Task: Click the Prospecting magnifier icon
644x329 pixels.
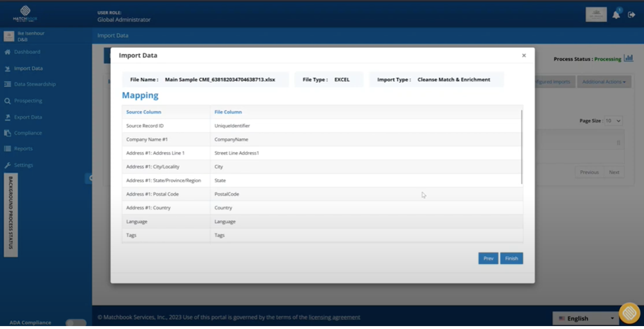Action: 8,101
